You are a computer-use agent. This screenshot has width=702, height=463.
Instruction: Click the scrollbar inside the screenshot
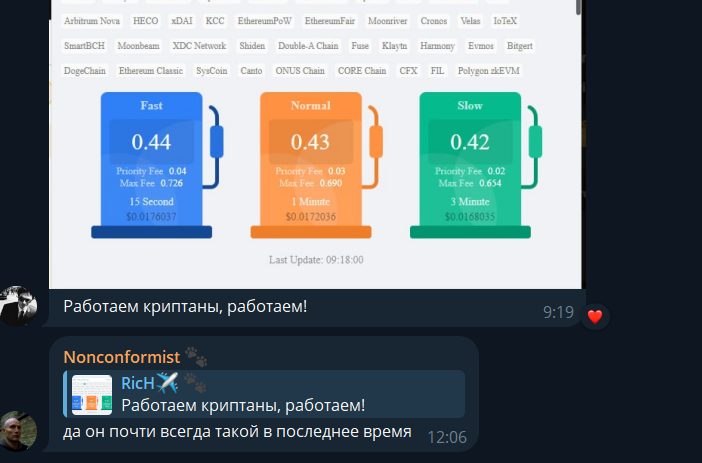coord(578,8)
